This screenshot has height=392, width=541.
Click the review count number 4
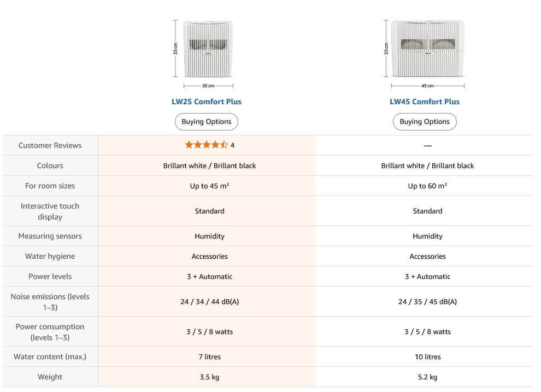click(x=233, y=145)
